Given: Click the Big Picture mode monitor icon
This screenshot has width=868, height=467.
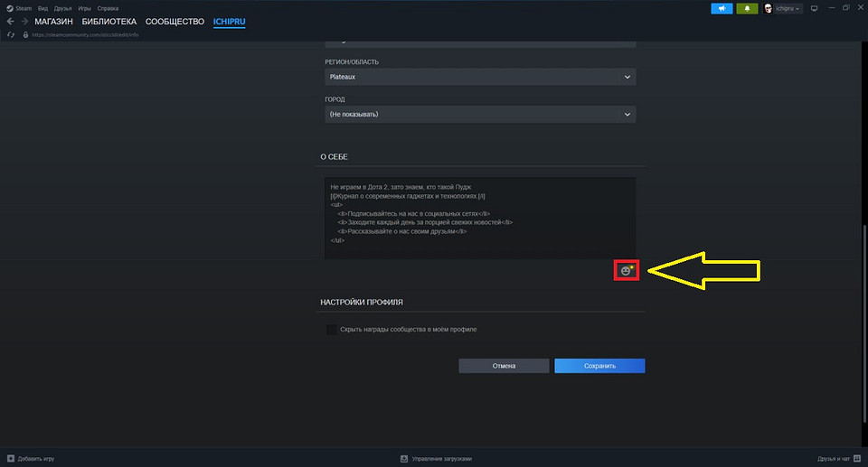Looking at the screenshot, I should 814,8.
